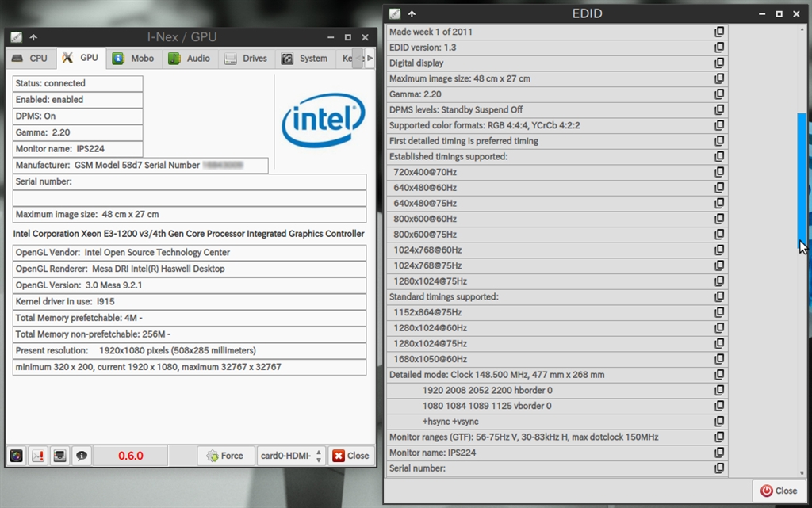Copy the Detailed mode clock 148.500 MHz row
Viewport: 812px width, 508px height.
click(x=719, y=375)
